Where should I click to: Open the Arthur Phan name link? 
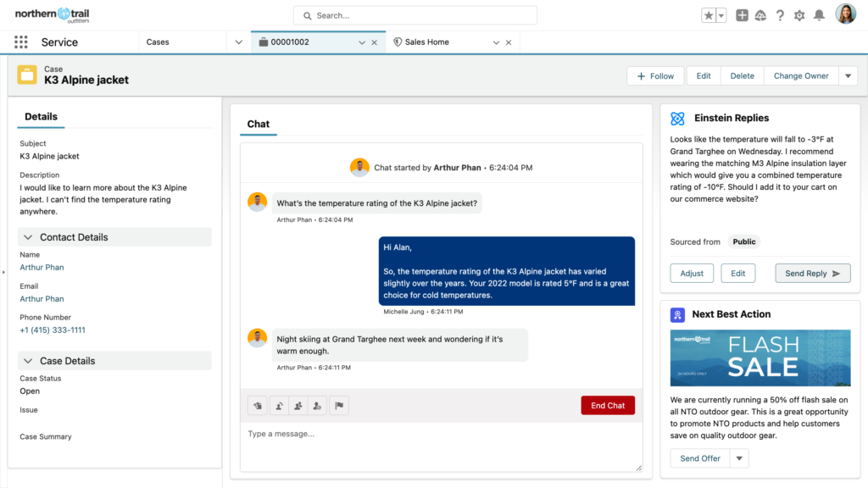(42, 268)
